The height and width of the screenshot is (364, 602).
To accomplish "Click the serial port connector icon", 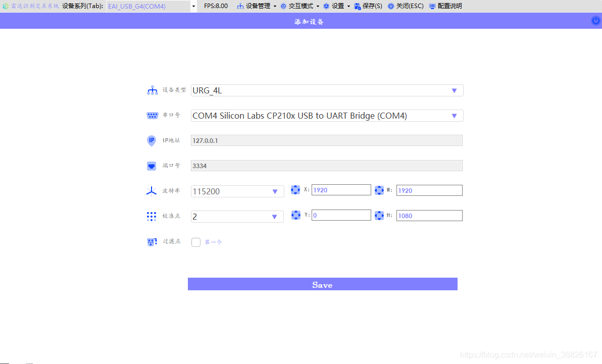I will click(x=153, y=115).
